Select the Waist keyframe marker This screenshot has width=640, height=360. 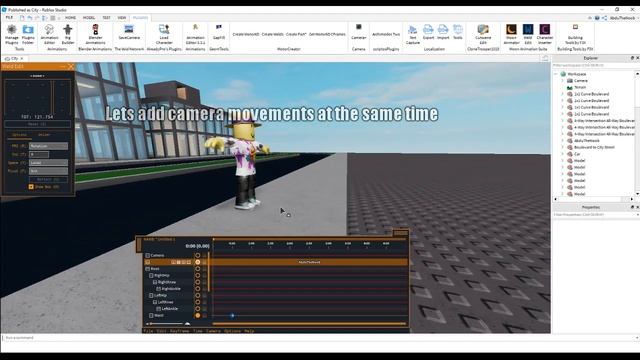pos(232,316)
